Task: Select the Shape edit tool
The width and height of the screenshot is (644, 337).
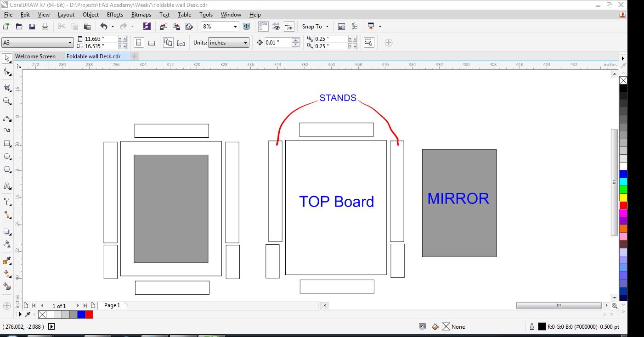Action: (7, 72)
